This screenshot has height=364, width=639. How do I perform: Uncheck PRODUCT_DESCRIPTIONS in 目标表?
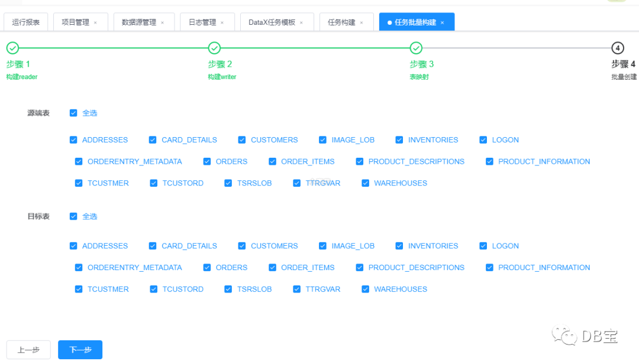click(x=360, y=268)
